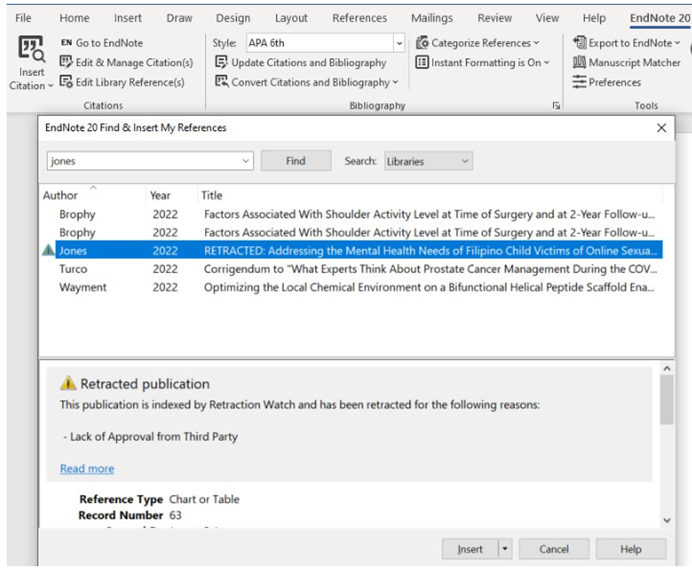Switch to the Layout tab
The image size is (692, 570).
[x=291, y=18]
